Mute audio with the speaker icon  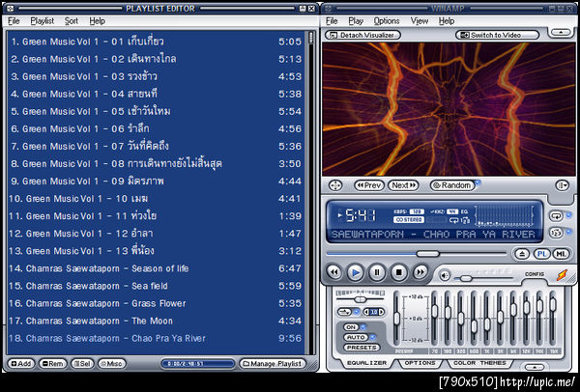[445, 275]
